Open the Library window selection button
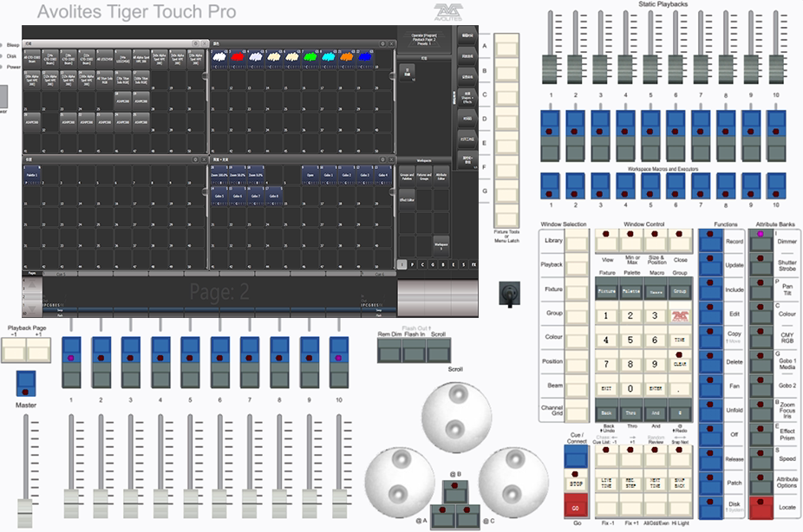Image resolution: width=803 pixels, height=532 pixels. [x=577, y=242]
